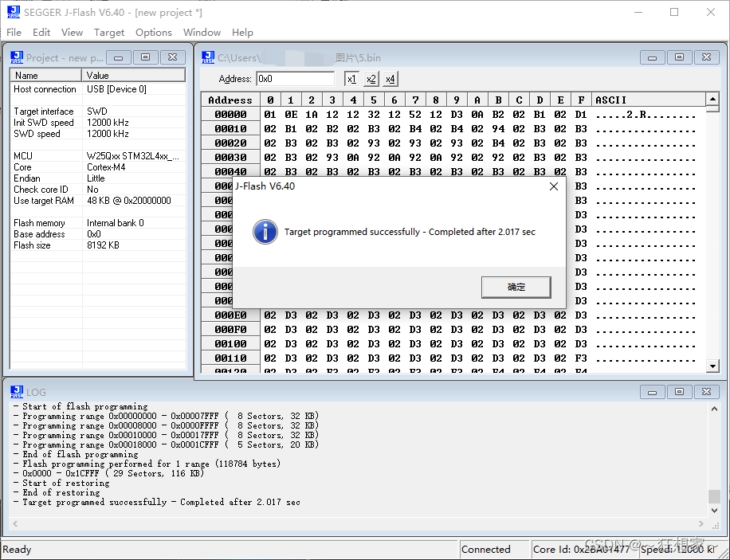The height and width of the screenshot is (560, 730).
Task: Click the Value column header
Action: click(134, 76)
